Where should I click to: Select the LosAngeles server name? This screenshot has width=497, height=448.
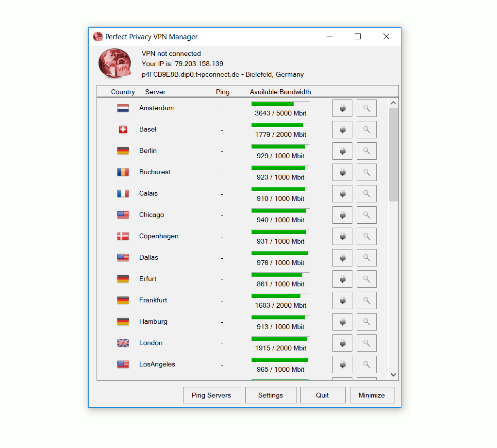click(157, 365)
